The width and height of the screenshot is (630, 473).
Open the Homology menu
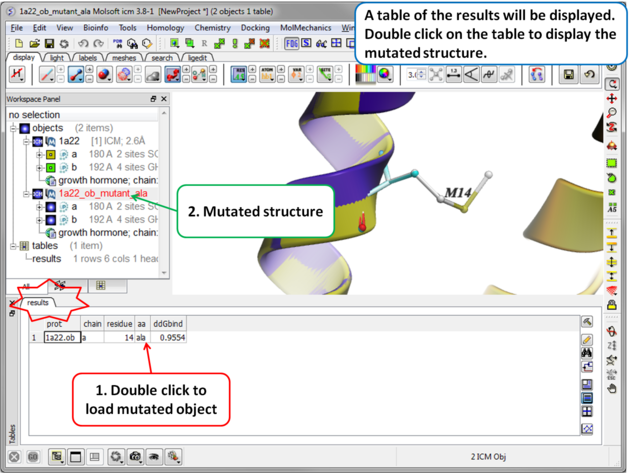pyautogui.click(x=165, y=28)
